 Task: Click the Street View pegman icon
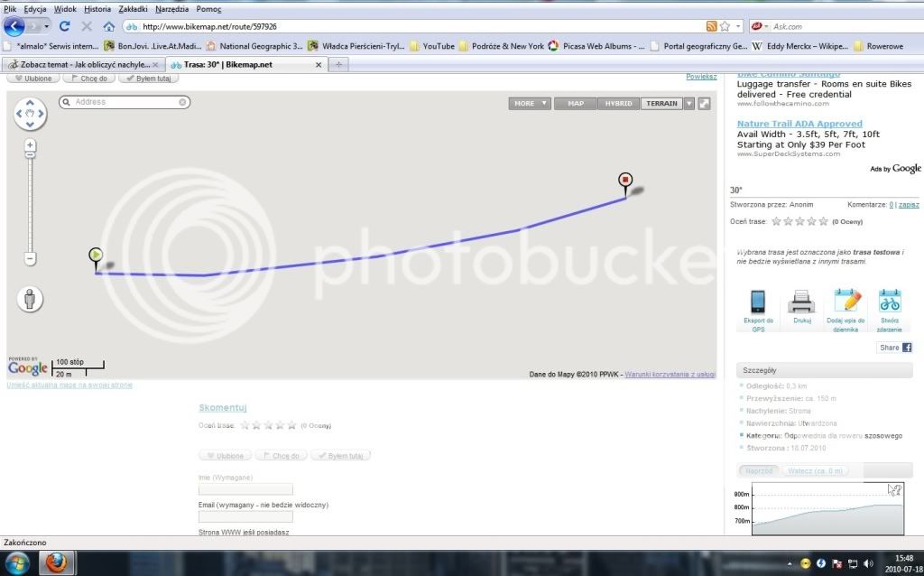click(x=30, y=299)
